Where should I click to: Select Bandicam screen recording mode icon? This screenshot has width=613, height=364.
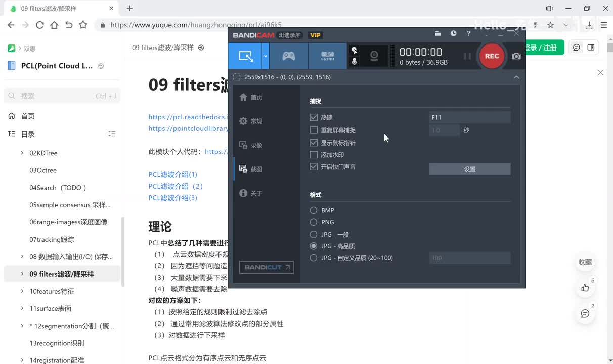coord(245,56)
